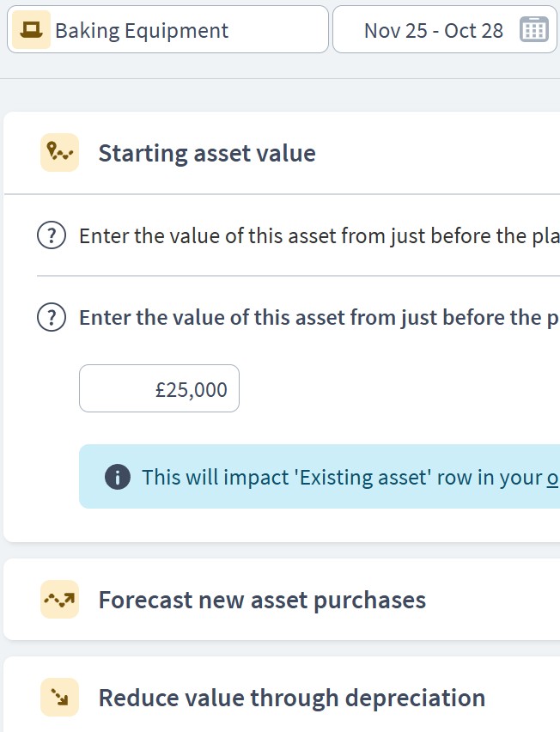Click the first 'Enter the value' help text
This screenshot has height=732, width=560.
pyautogui.click(x=319, y=236)
